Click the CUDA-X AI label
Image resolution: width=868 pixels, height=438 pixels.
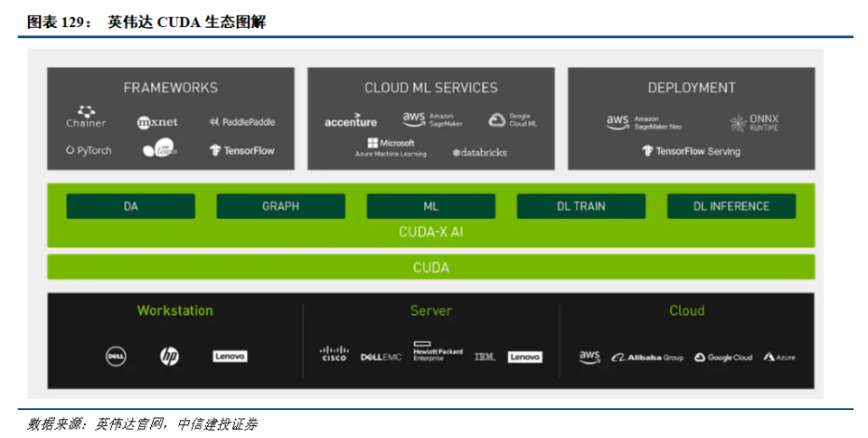(430, 232)
